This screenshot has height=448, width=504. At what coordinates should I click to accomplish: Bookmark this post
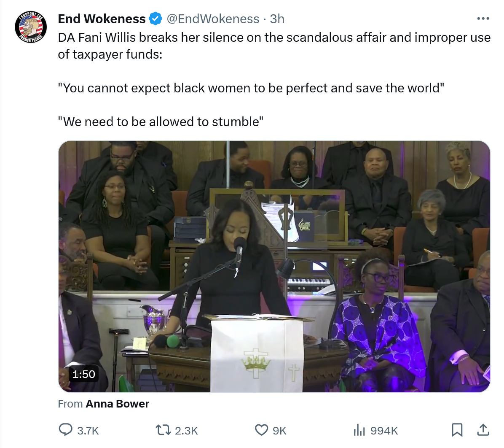click(x=457, y=430)
